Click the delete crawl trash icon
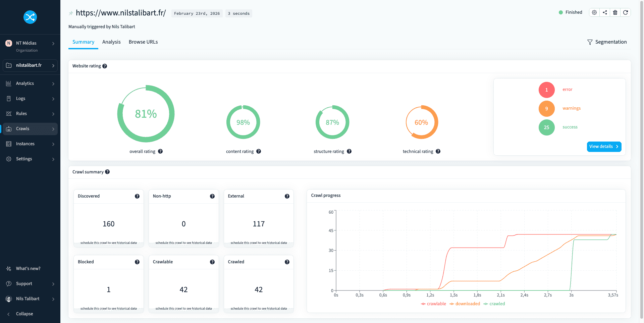Screen dimensions: 644x323 [x=615, y=12]
